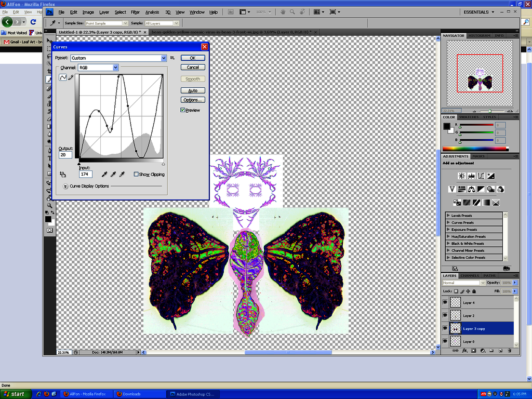Viewport: 532px width, 399px height.
Task: Add a Threshold adjustment
Action: tap(477, 203)
